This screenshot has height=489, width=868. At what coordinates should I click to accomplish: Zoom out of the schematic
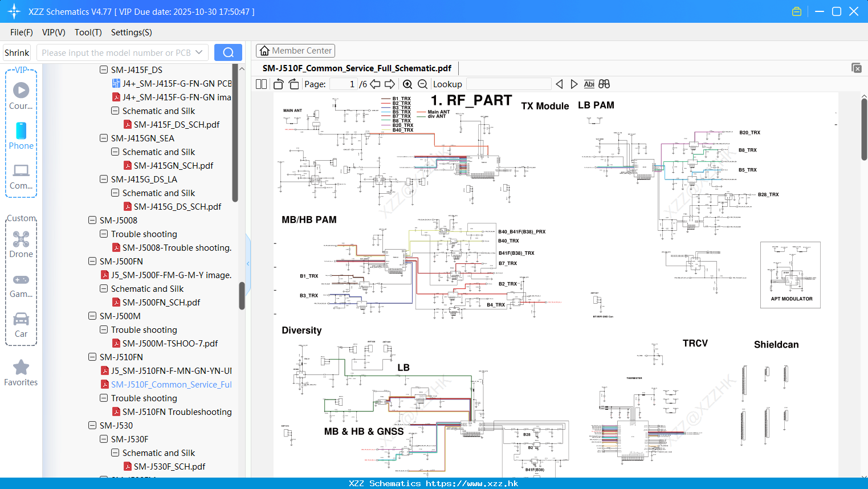click(422, 84)
